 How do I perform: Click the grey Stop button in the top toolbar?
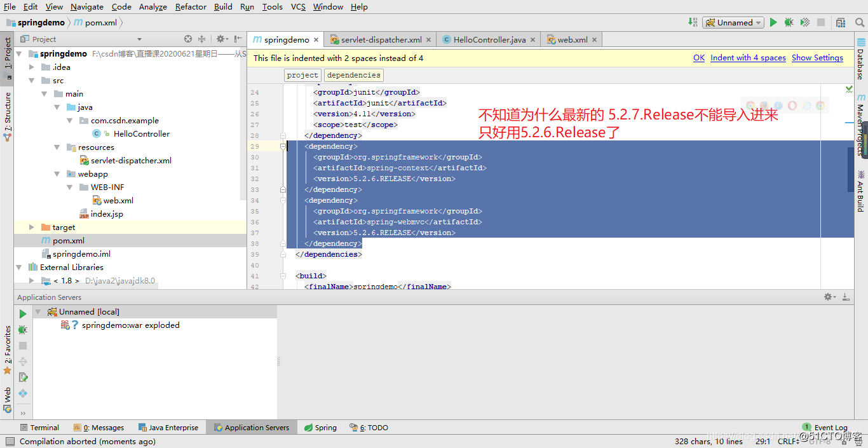821,22
